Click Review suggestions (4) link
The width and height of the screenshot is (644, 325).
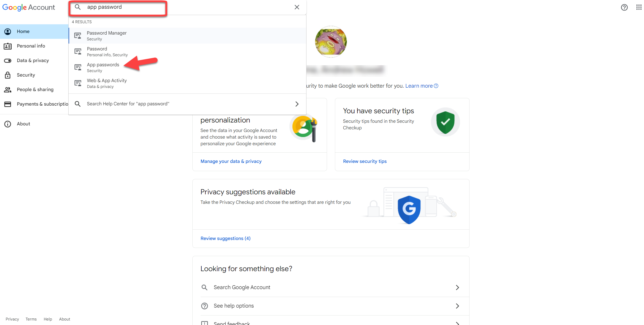(225, 238)
